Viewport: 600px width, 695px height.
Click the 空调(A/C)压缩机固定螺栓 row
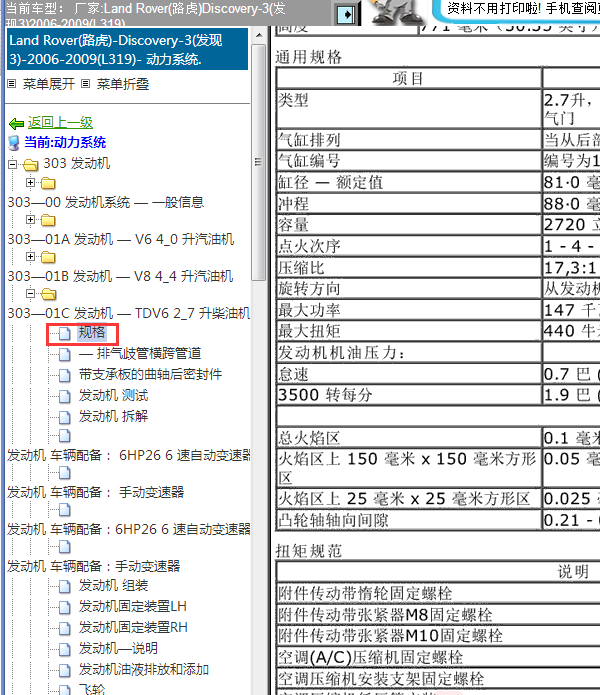pos(438,657)
